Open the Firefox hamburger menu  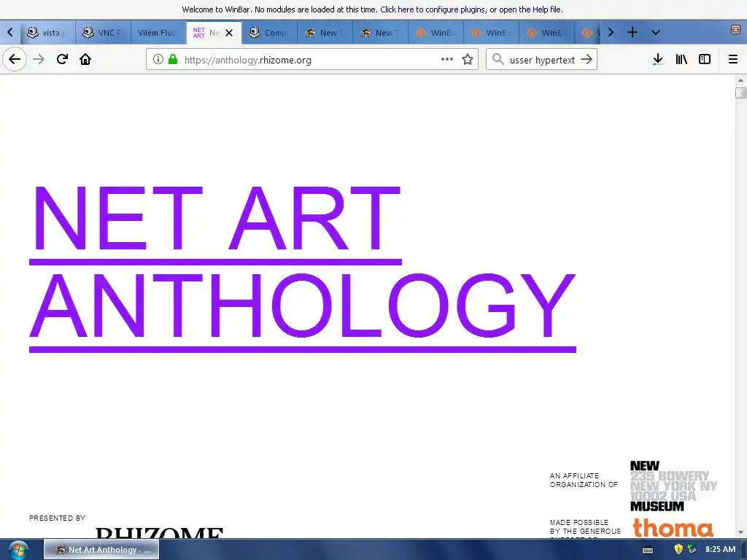tap(732, 59)
